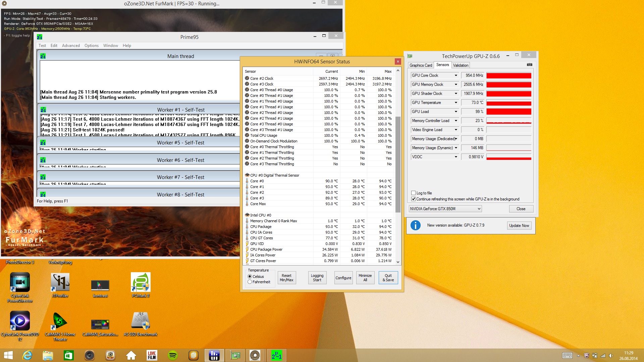Click Reset Min/Max button
The image size is (644, 362).
coord(286,278)
